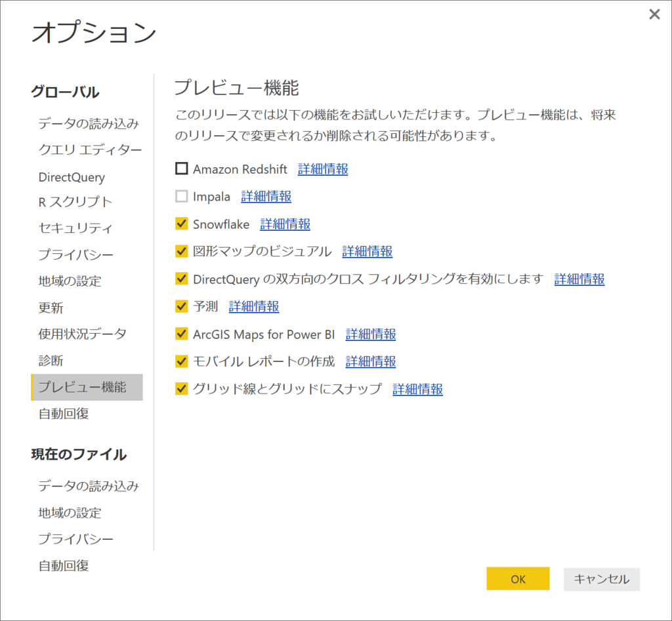Click 詳細情報 link beside 予測
This screenshot has width=672, height=621.
[254, 307]
